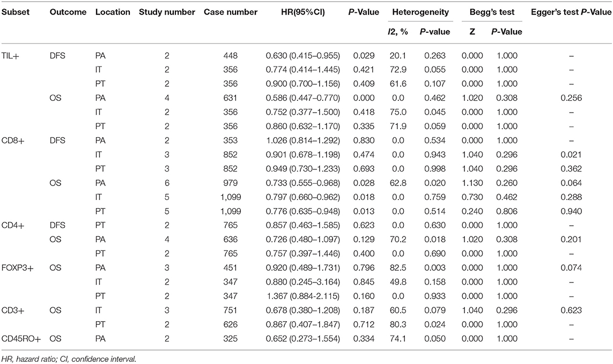This screenshot has height=364, width=613.
Task: Select the HR value '0.900 (0.700–1.156)'
Action: [x=303, y=84]
